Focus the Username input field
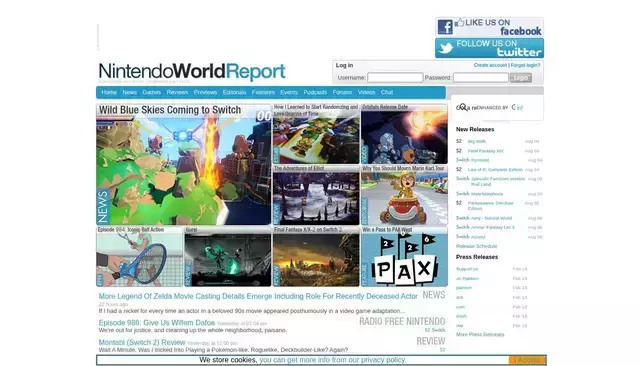 [395, 78]
